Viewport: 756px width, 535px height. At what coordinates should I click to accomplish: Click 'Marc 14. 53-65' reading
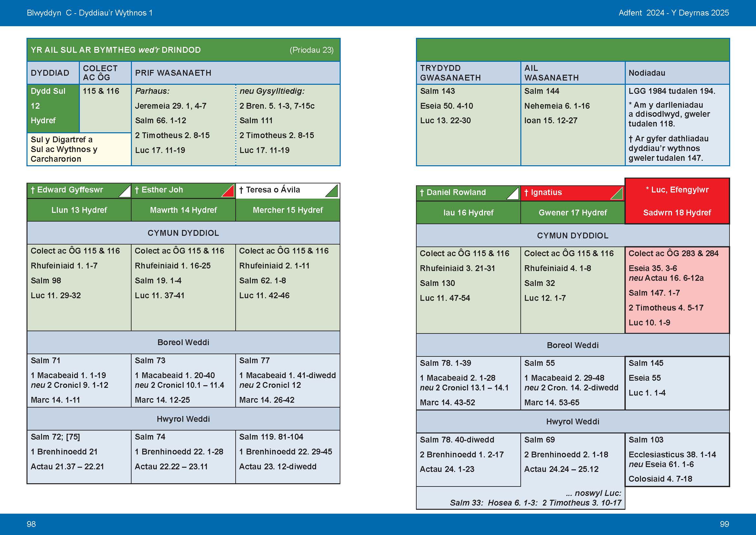(551, 403)
